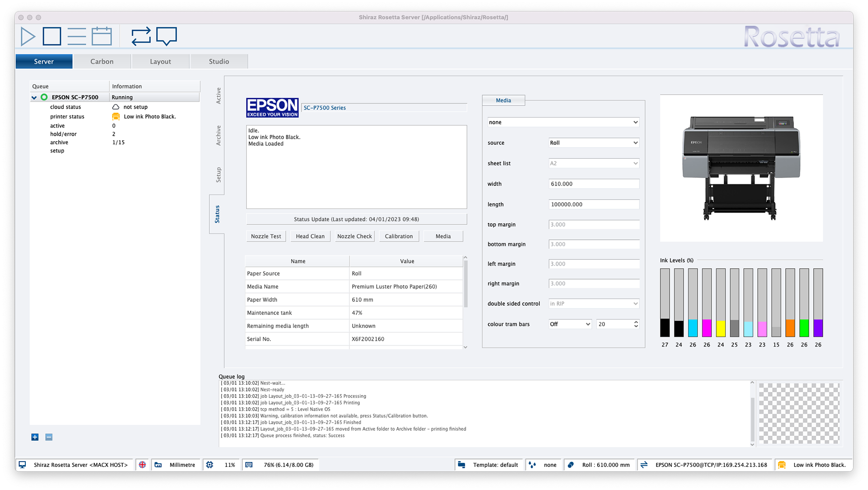
Task: Switch to the Studio tab
Action: (x=219, y=62)
